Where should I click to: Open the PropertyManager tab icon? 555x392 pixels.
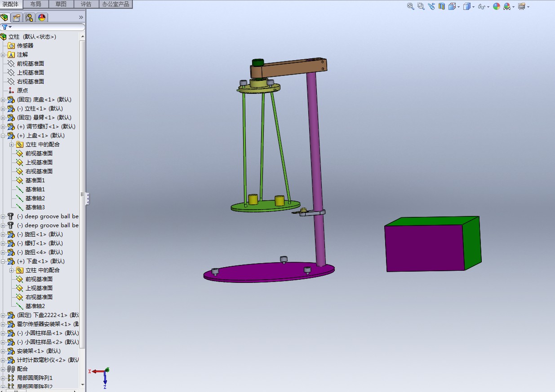click(x=17, y=18)
